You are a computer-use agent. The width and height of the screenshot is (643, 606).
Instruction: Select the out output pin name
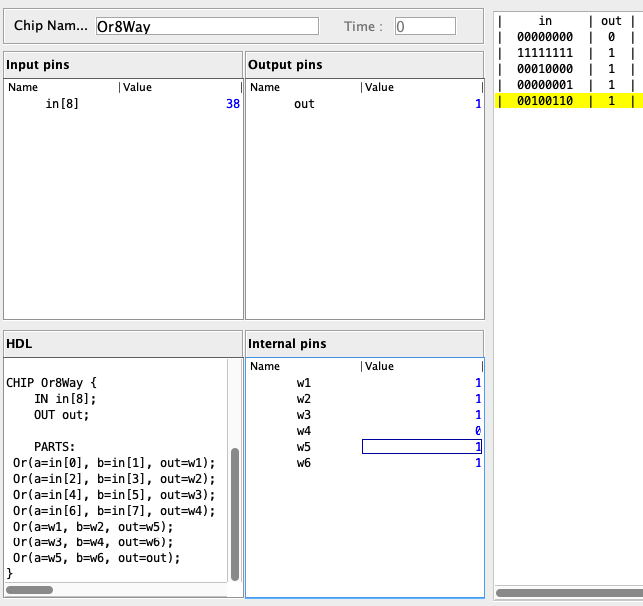304,104
